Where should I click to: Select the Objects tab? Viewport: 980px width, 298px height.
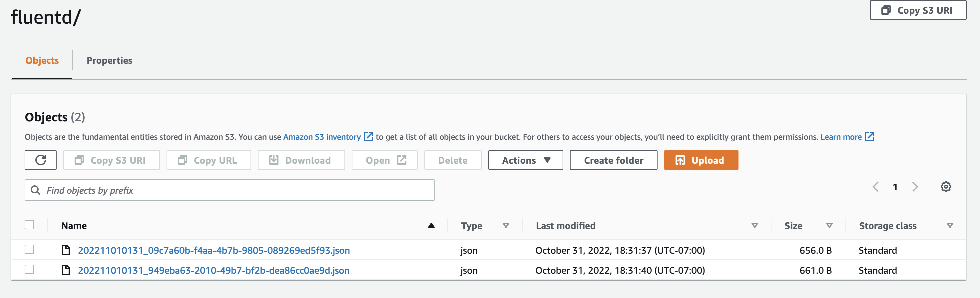click(x=42, y=61)
